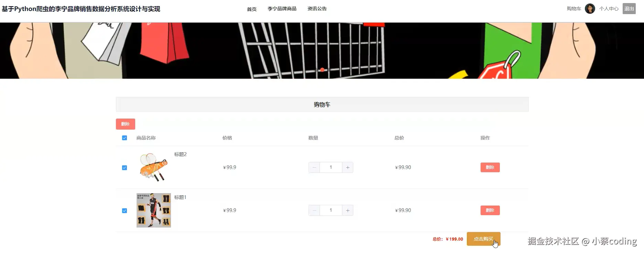The width and height of the screenshot is (644, 254).
Task: Open 购物车 link in top right
Action: click(573, 9)
